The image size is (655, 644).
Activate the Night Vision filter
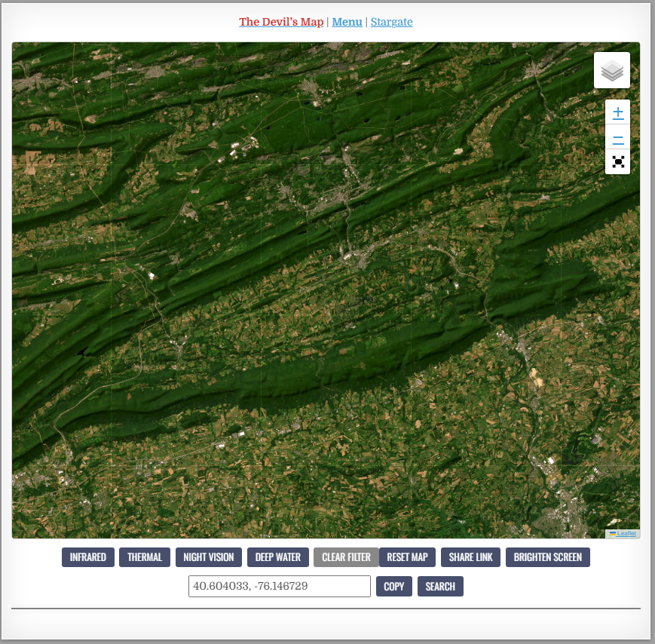click(209, 557)
